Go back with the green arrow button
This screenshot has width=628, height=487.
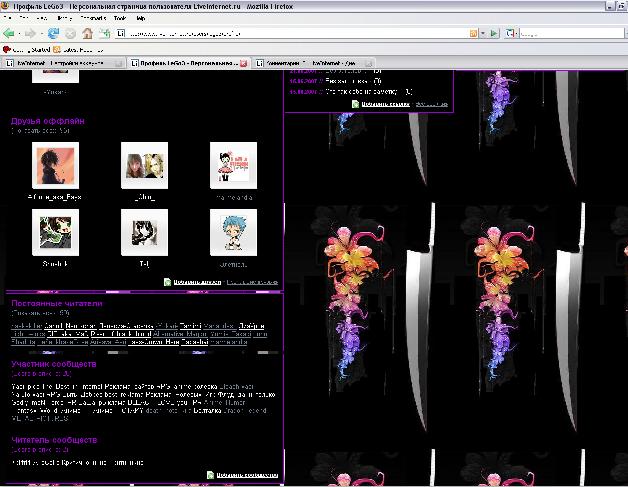point(8,33)
